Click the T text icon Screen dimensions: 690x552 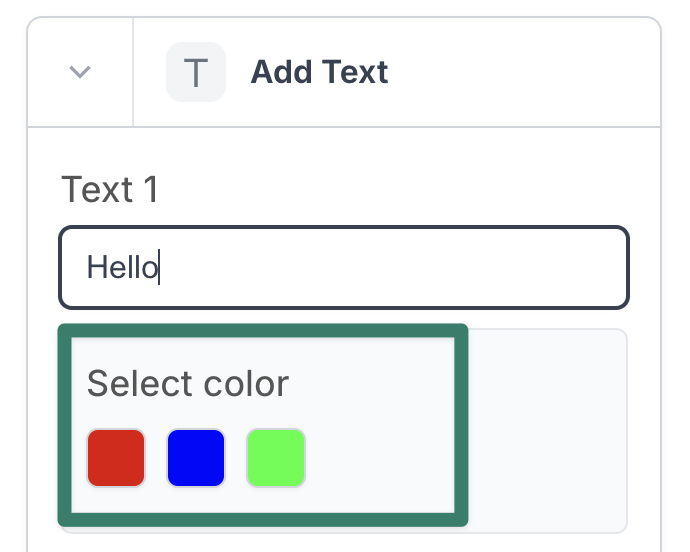196,72
